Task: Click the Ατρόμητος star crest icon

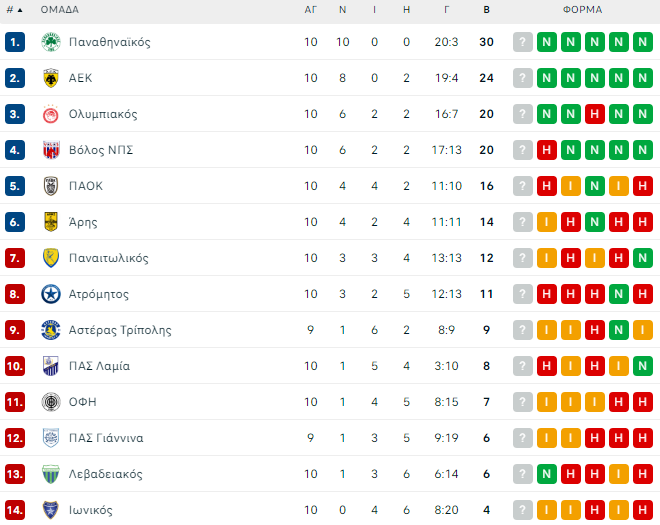Action: point(51,294)
